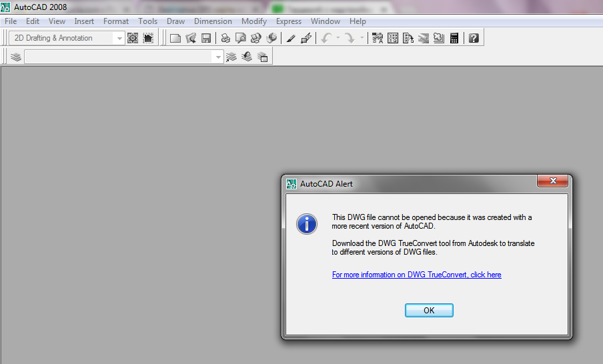Click the Redo arrow icon

[x=350, y=38]
